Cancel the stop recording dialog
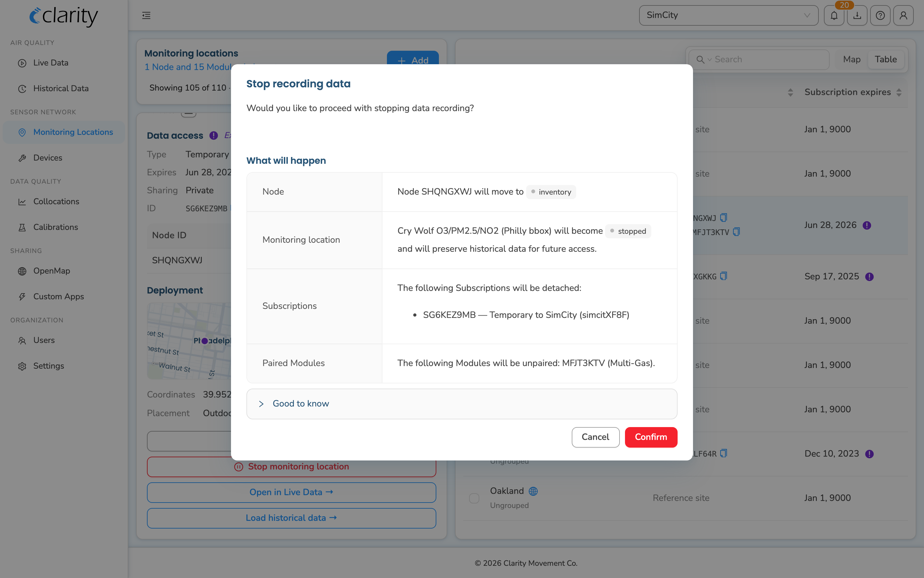 [x=595, y=437]
